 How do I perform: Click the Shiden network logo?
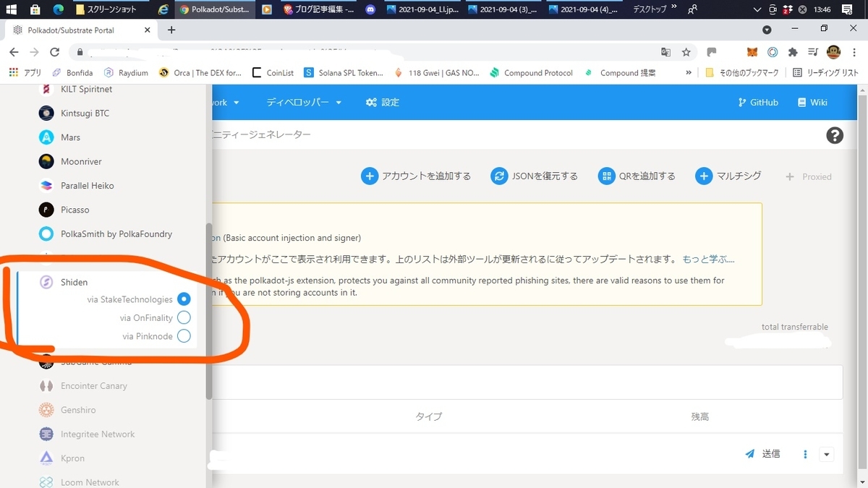46,282
